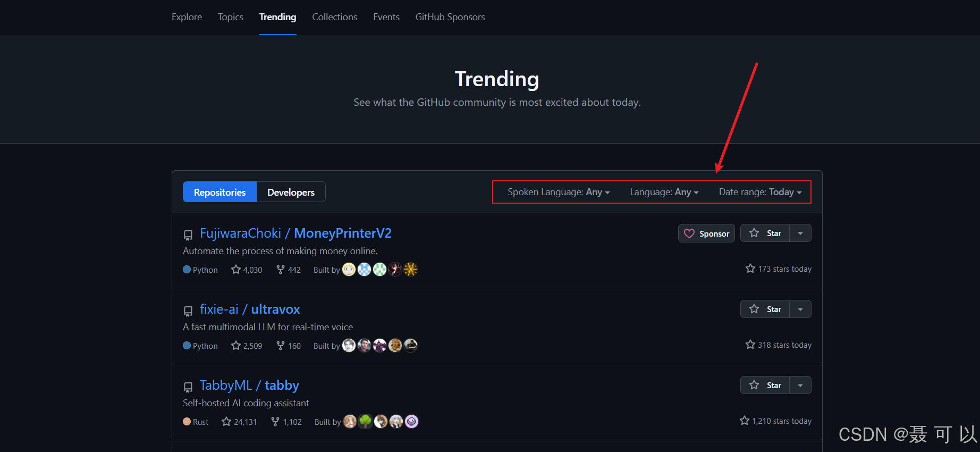Select the Trending navigation tab
Screen dimensions: 980x452
point(277,17)
